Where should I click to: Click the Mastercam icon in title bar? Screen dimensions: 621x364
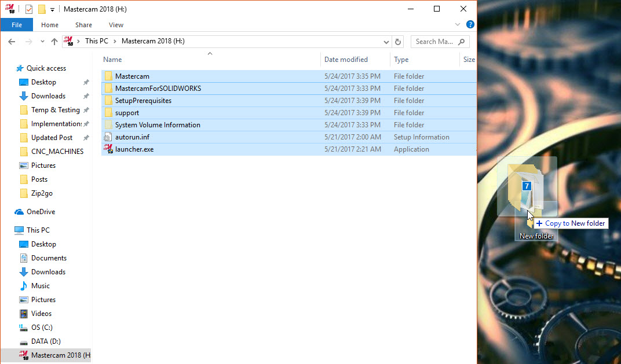(x=10, y=9)
